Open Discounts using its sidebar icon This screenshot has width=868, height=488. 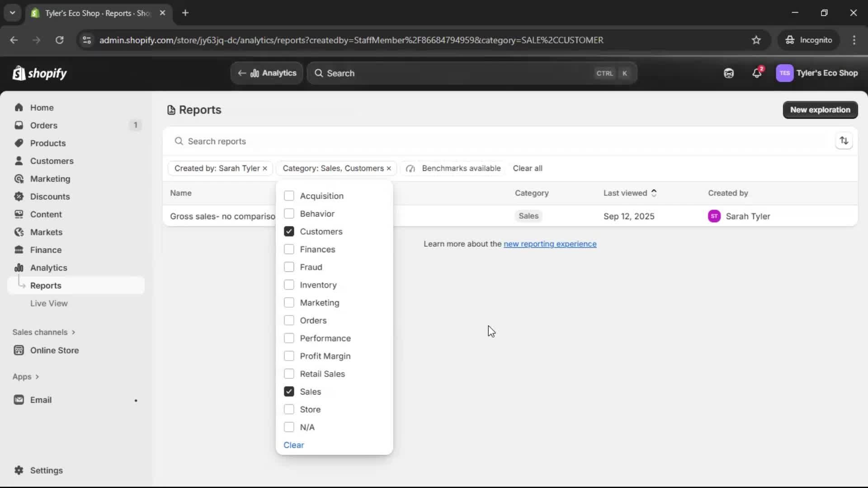click(x=19, y=197)
